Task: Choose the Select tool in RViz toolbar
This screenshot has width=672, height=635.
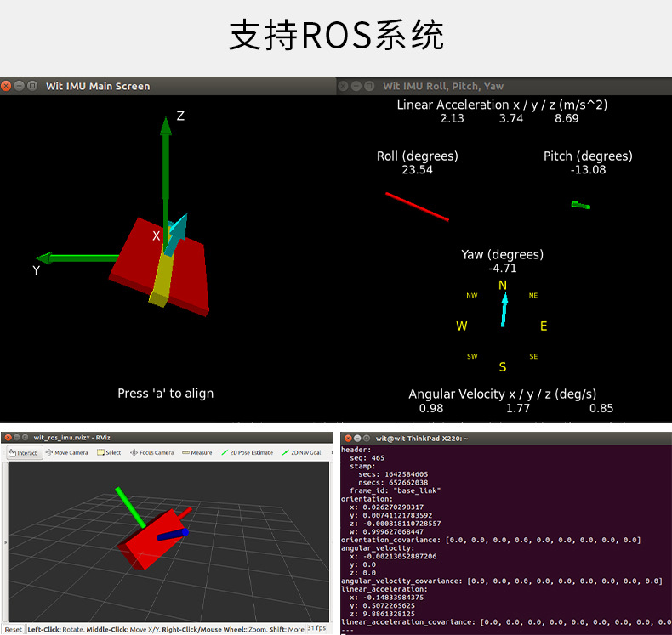Action: (109, 452)
